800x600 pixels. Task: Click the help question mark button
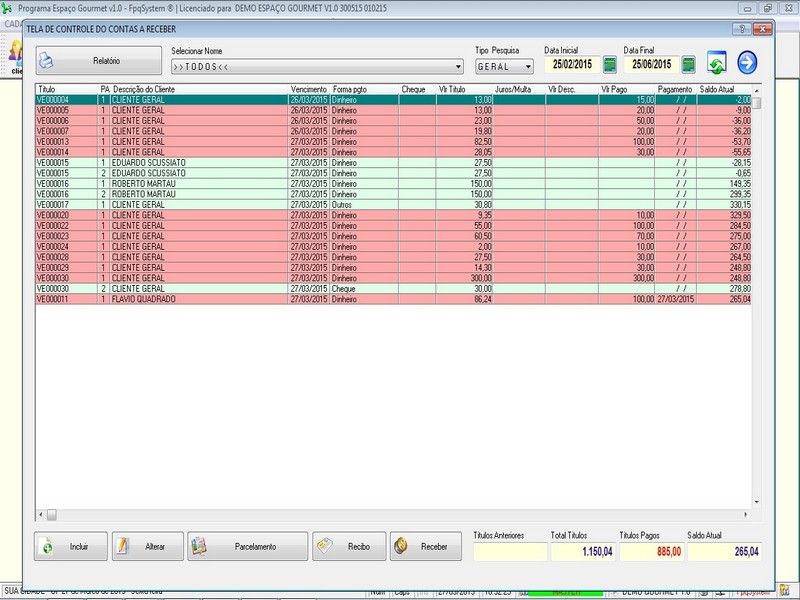tap(744, 29)
